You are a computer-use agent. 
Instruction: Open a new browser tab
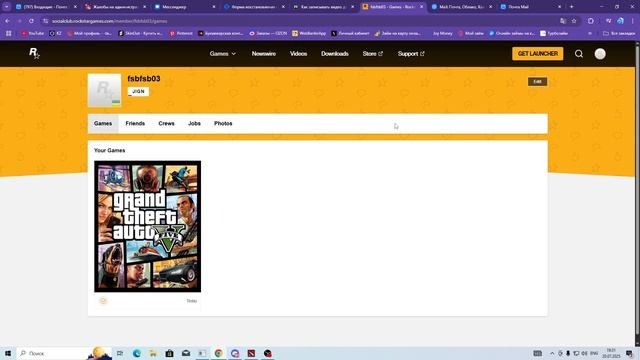click(x=571, y=7)
